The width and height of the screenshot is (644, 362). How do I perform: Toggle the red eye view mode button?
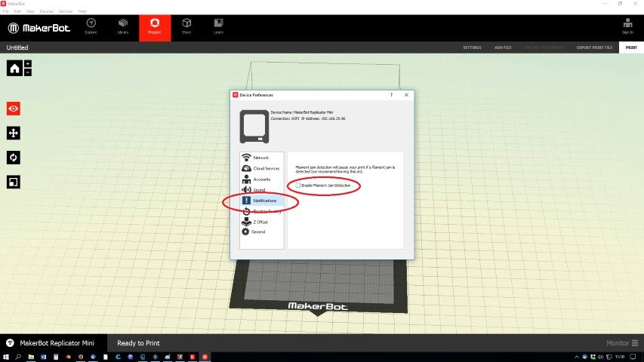click(x=14, y=109)
